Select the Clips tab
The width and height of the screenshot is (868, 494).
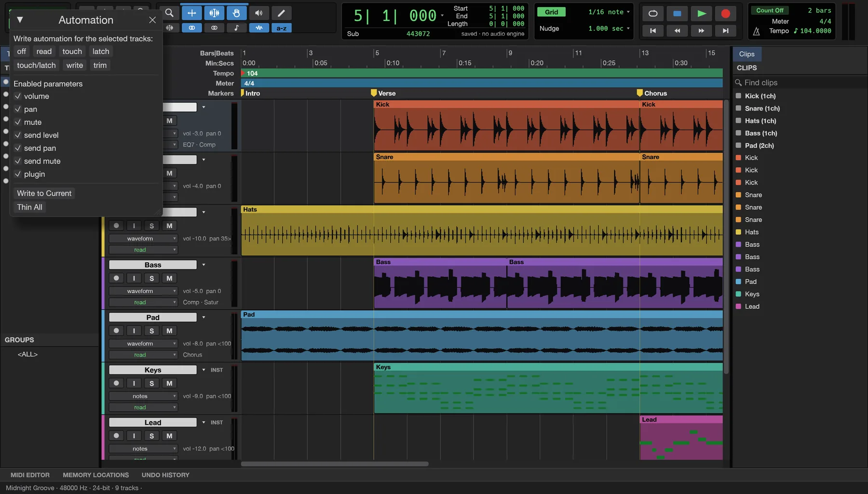point(746,54)
